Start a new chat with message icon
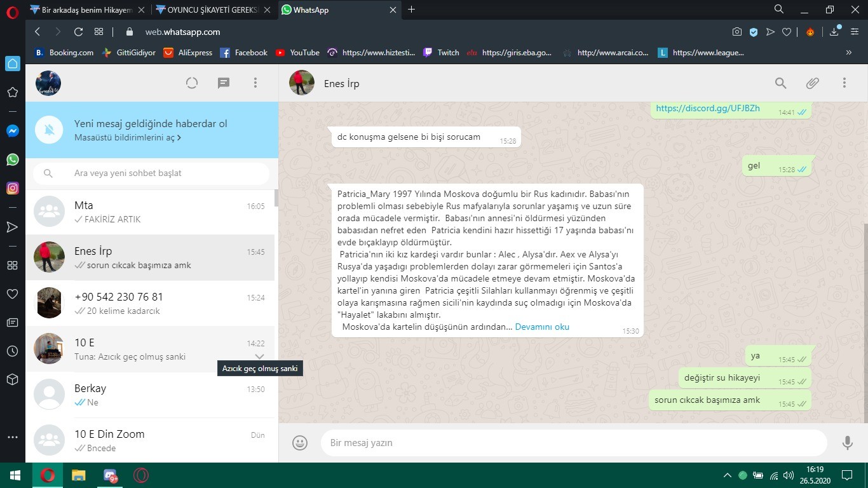 224,83
